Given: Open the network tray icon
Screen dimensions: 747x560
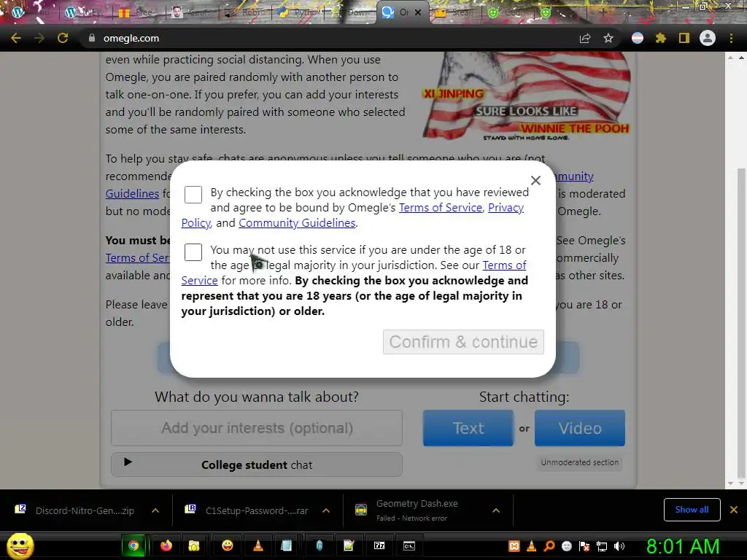Looking at the screenshot, I should (602, 546).
